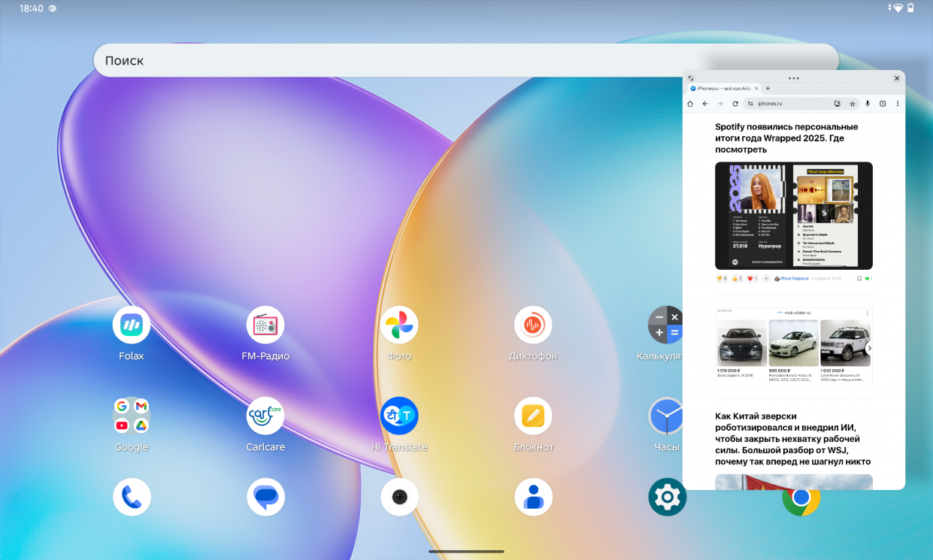Open the ad options three-dot menu
Image resolution: width=933 pixels, height=560 pixels.
(868, 313)
